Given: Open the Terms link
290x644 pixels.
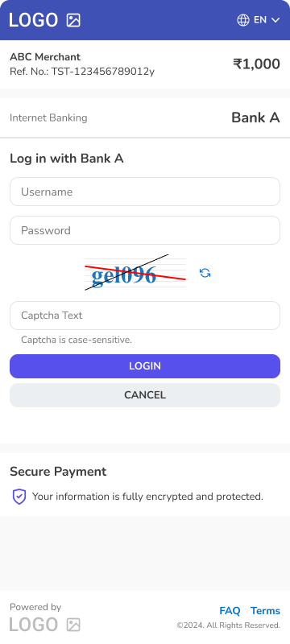Looking at the screenshot, I should click(x=265, y=611).
